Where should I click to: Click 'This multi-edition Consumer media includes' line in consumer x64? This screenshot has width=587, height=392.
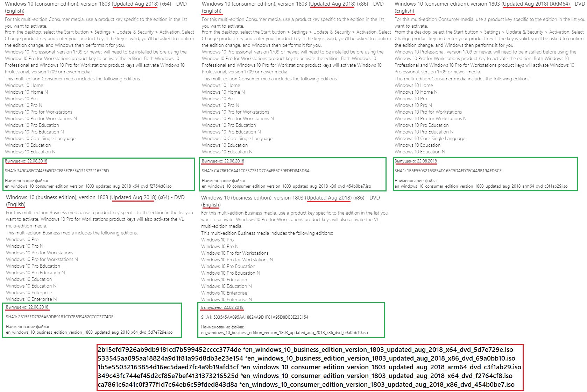(x=73, y=79)
